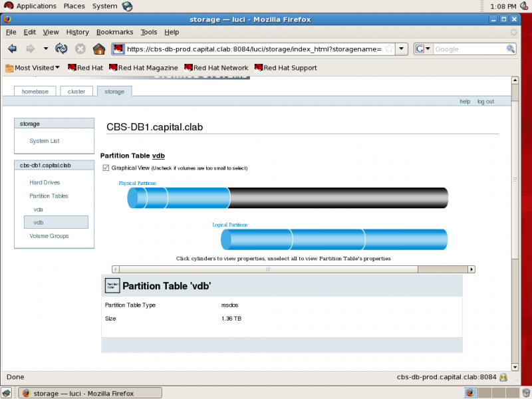Select the first logical partition cylinder
This screenshot has height=399, width=532.
pos(257,239)
